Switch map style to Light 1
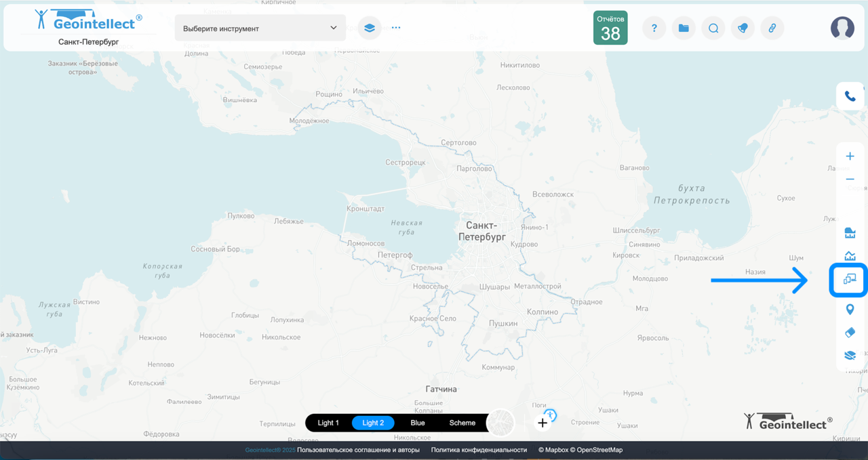The width and height of the screenshot is (868, 460). pos(328,423)
